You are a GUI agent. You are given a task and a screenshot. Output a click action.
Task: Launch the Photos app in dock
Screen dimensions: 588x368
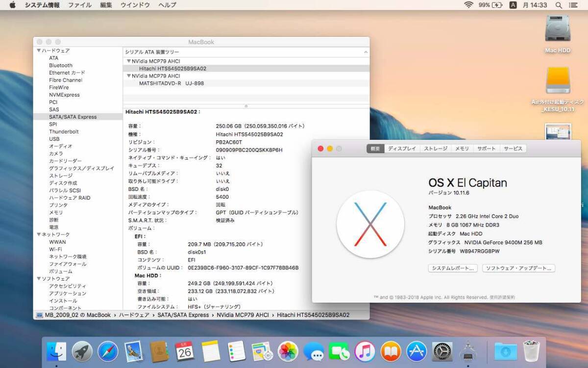pyautogui.click(x=288, y=351)
